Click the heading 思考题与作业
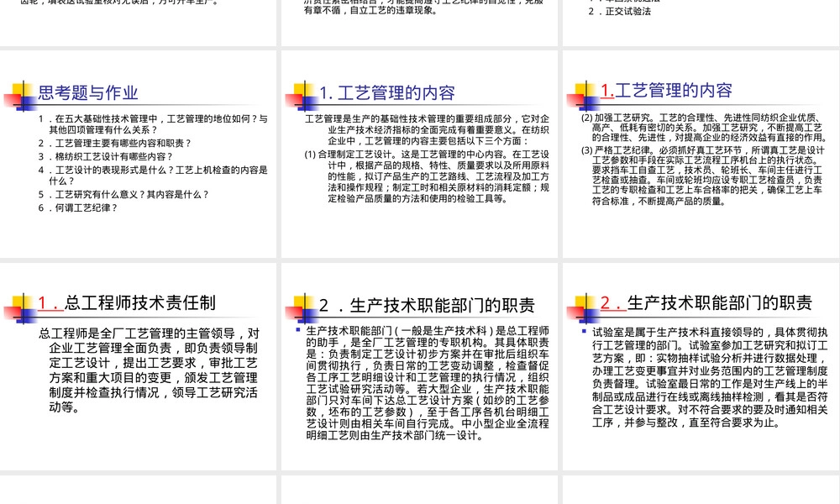This screenshot has height=504, width=840. 88,92
